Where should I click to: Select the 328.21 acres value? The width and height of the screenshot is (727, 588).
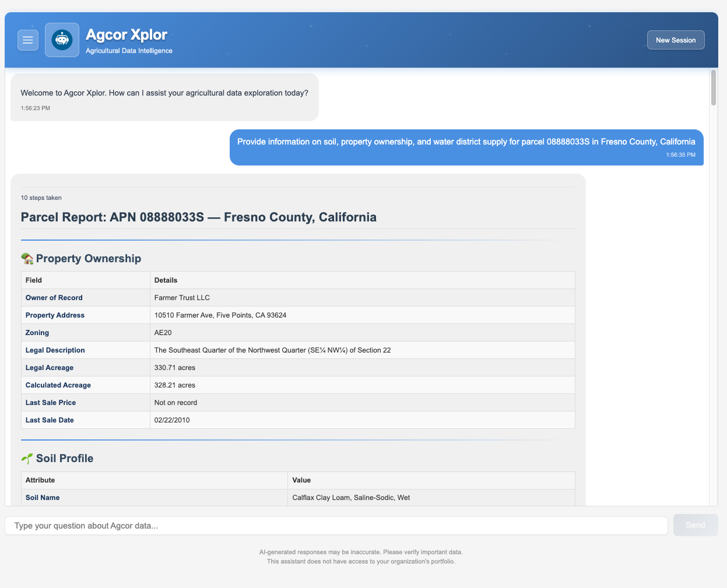coord(175,385)
